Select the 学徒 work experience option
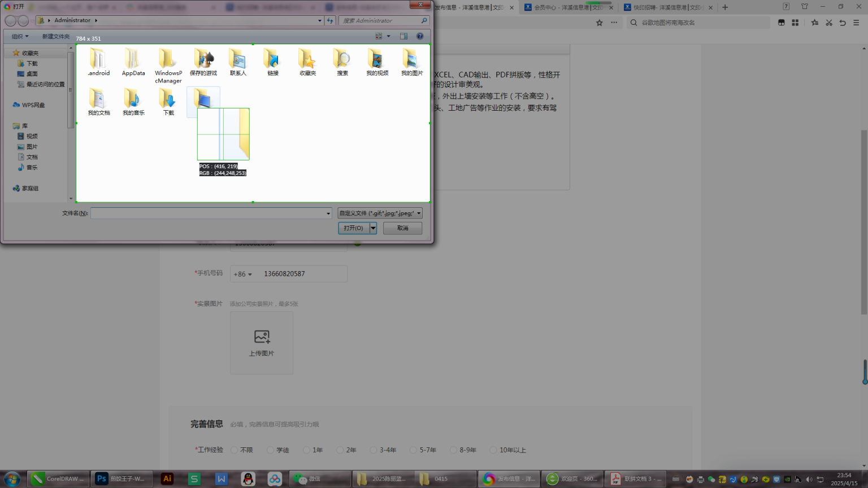 [271, 450]
